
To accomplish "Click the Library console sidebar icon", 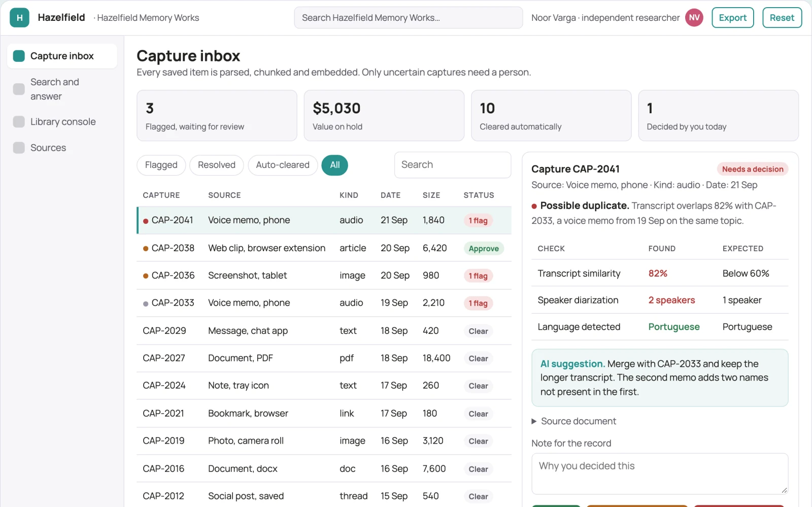I will tap(19, 122).
